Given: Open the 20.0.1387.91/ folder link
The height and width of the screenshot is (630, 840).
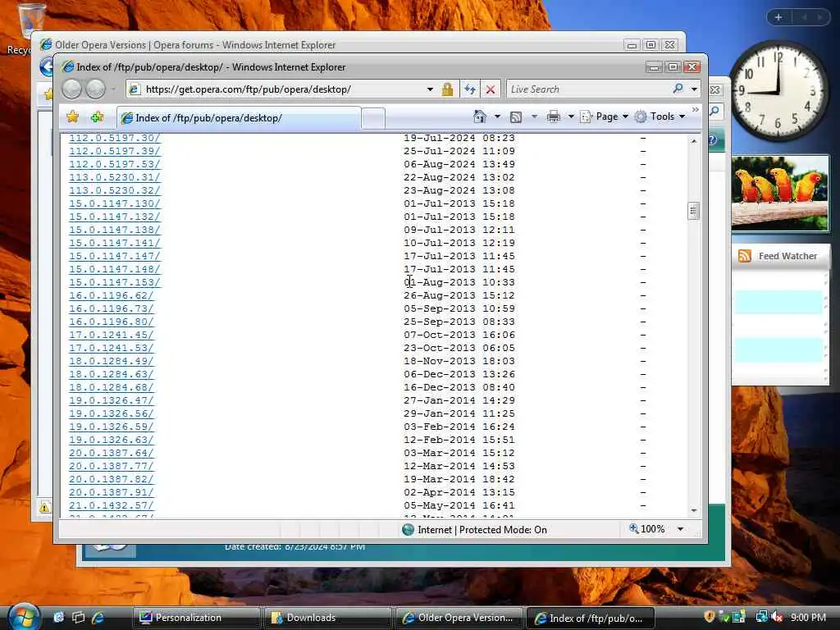Looking at the screenshot, I should pyautogui.click(x=112, y=492).
